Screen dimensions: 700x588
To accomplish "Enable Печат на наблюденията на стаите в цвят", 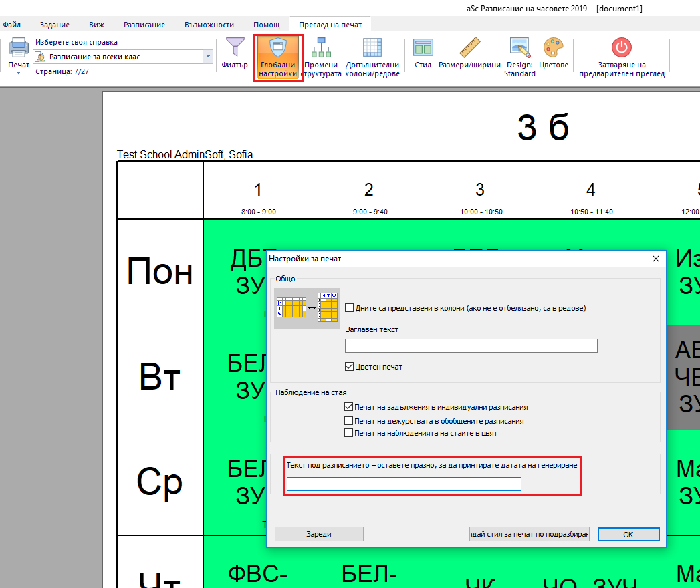I will click(348, 433).
